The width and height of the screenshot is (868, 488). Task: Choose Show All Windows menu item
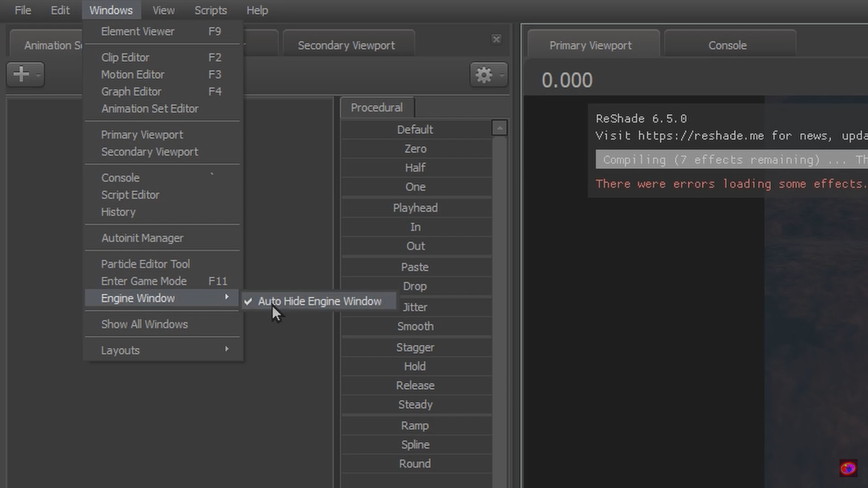pyautogui.click(x=144, y=324)
